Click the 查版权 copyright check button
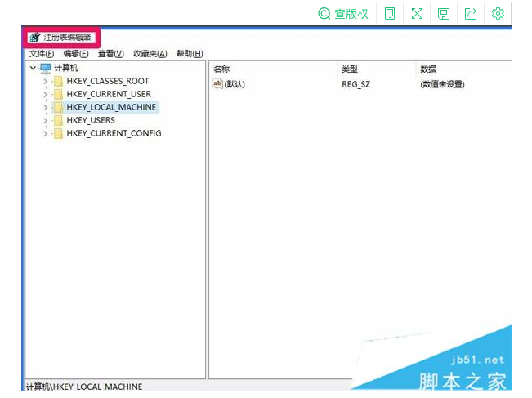 click(x=343, y=14)
